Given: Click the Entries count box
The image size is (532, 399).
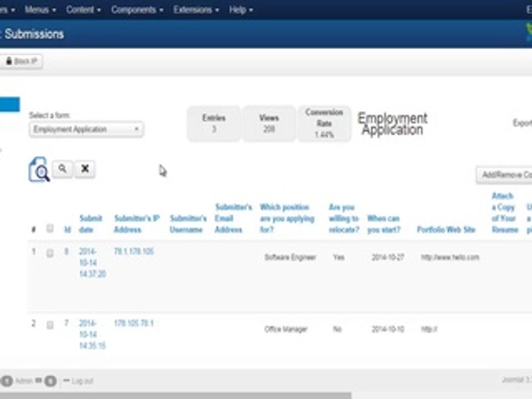Looking at the screenshot, I should 214,124.
